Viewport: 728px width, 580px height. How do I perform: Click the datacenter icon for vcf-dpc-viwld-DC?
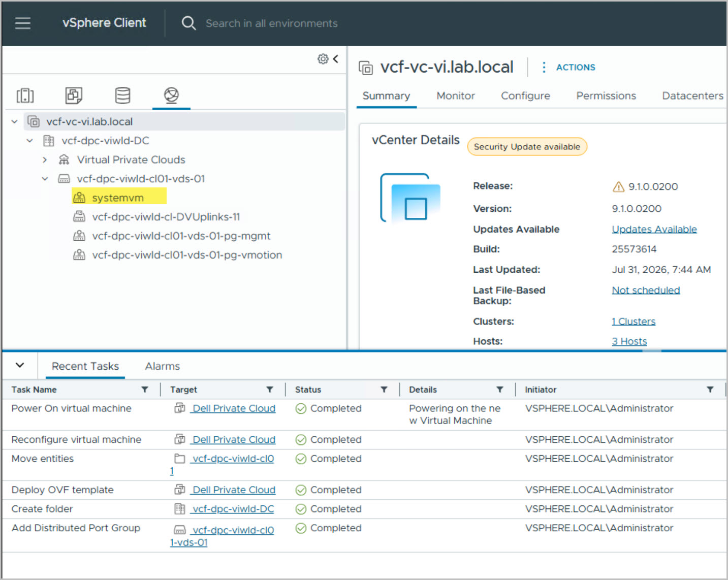[49, 141]
